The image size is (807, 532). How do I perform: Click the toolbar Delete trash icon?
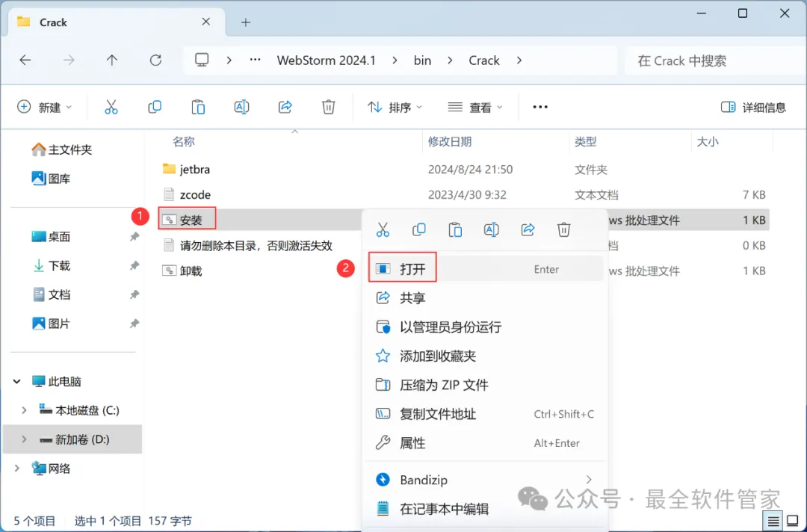tap(328, 107)
